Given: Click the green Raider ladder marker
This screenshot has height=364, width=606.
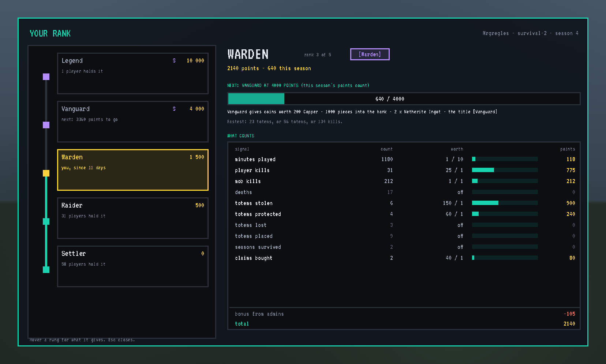Looking at the screenshot, I should click(46, 221).
